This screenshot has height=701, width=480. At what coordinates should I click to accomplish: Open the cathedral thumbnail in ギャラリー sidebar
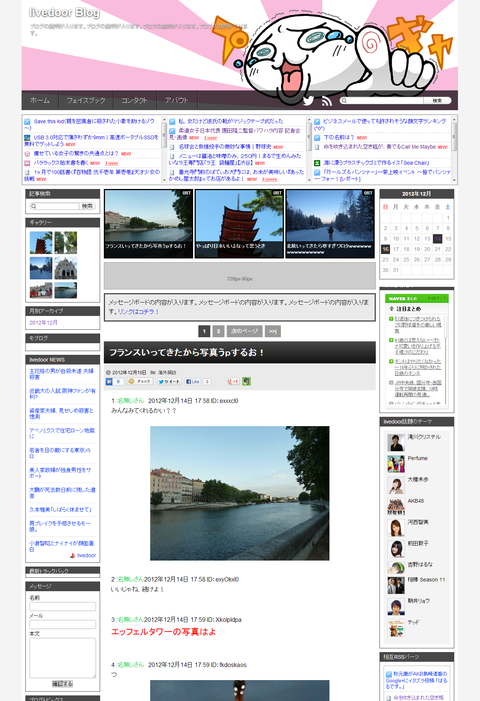click(66, 268)
